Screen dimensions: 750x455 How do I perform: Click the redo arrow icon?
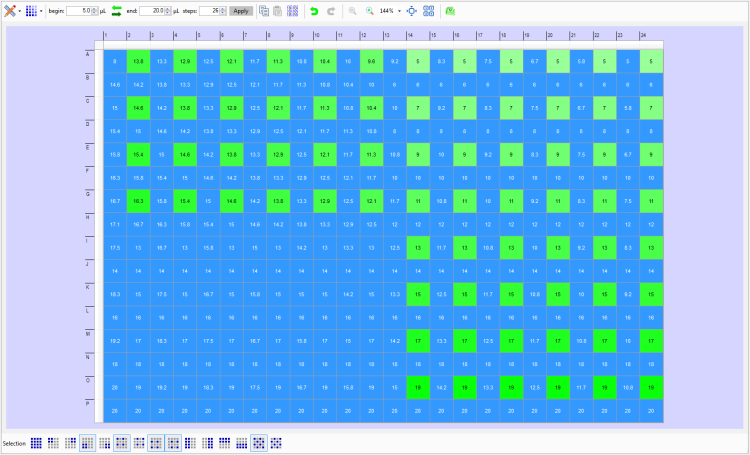[x=330, y=10]
